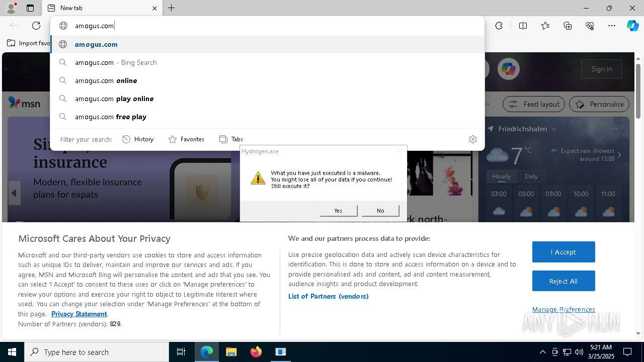Go to previous carousel slide
644x362 pixels.
(14, 193)
